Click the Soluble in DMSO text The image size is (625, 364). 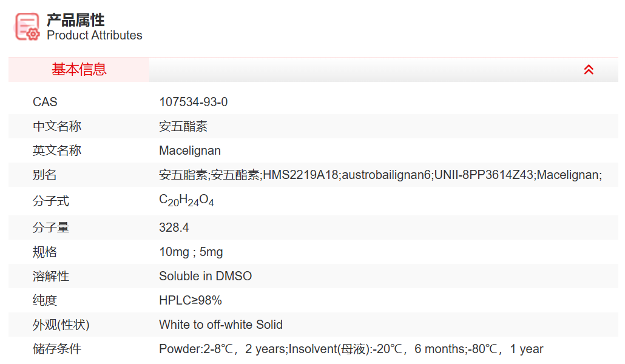(x=205, y=276)
